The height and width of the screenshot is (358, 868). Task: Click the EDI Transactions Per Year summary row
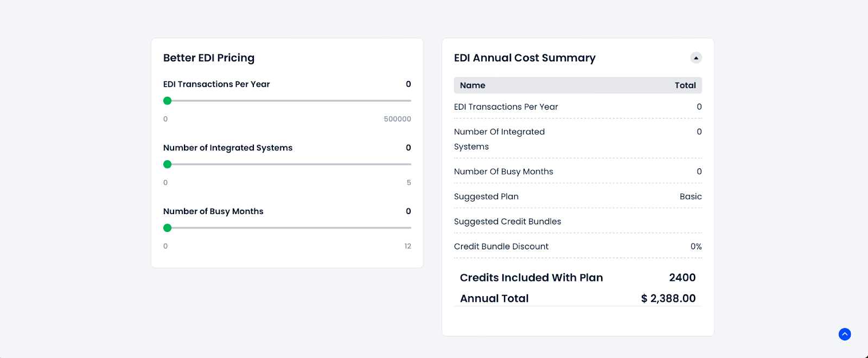[578, 106]
